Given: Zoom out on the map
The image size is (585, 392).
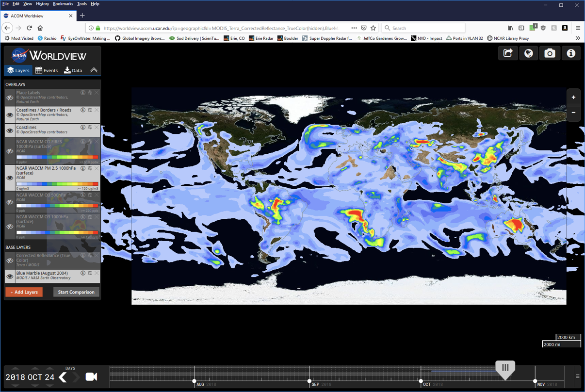Looking at the screenshot, I should [x=573, y=113].
